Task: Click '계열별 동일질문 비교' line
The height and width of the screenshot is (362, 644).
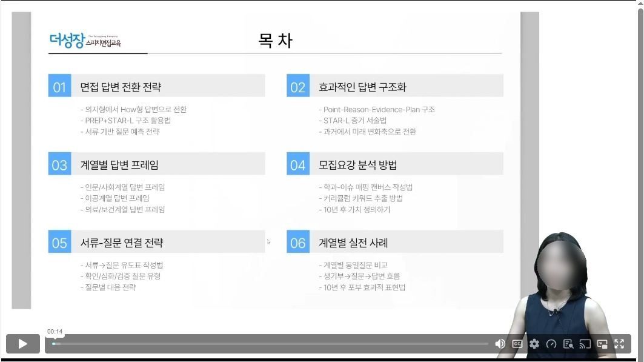Action: (353, 265)
